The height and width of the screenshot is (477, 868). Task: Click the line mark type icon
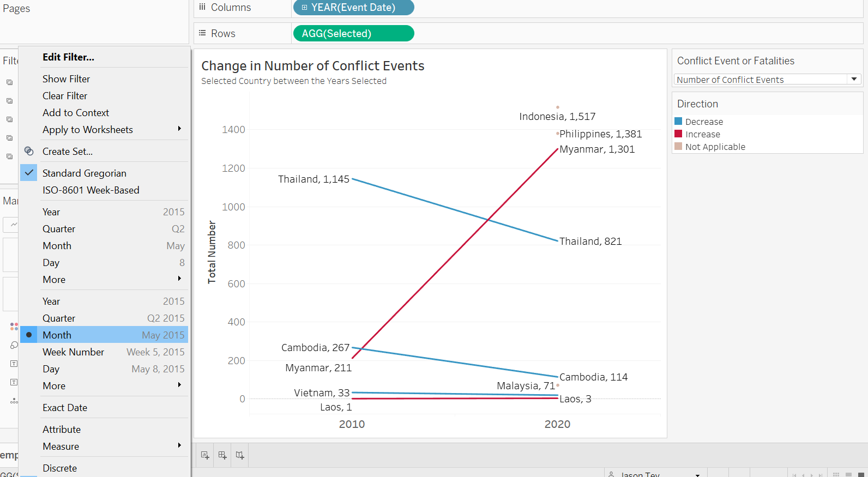pyautogui.click(x=14, y=224)
